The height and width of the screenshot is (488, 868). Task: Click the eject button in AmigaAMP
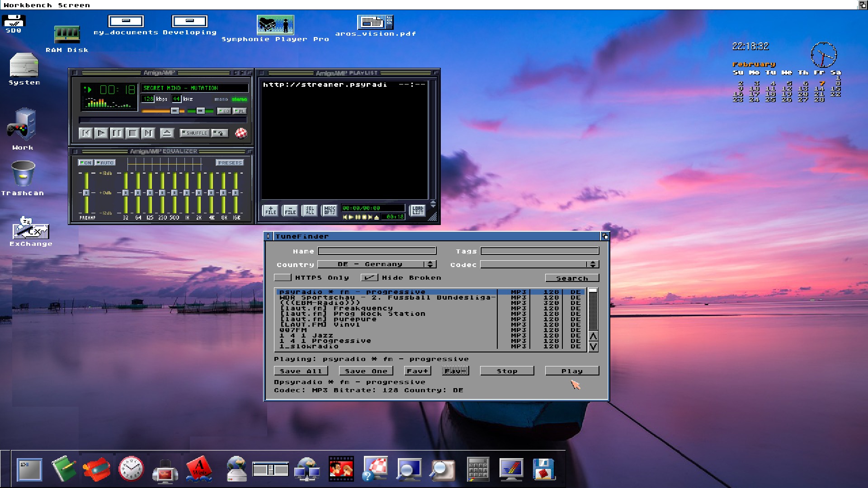click(x=166, y=133)
